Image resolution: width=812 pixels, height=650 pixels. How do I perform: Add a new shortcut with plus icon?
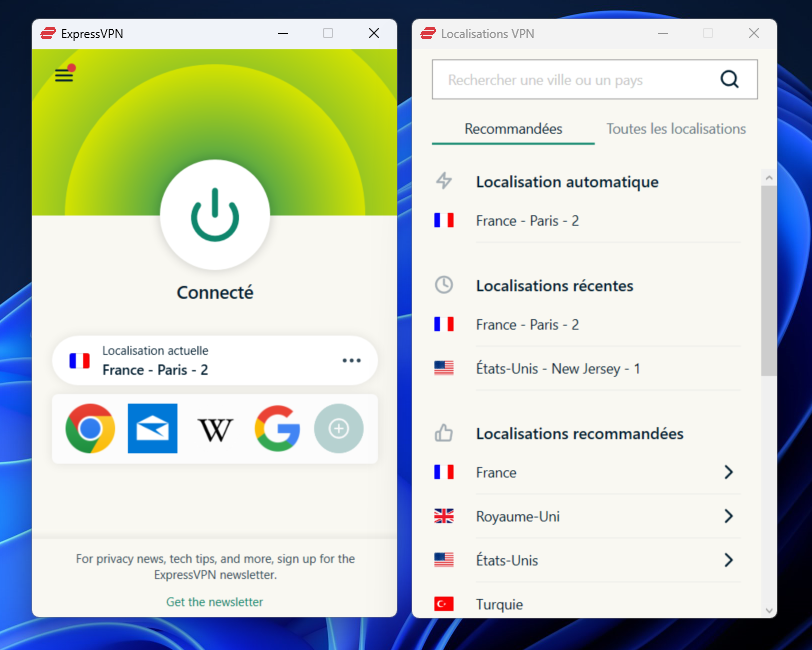click(339, 428)
